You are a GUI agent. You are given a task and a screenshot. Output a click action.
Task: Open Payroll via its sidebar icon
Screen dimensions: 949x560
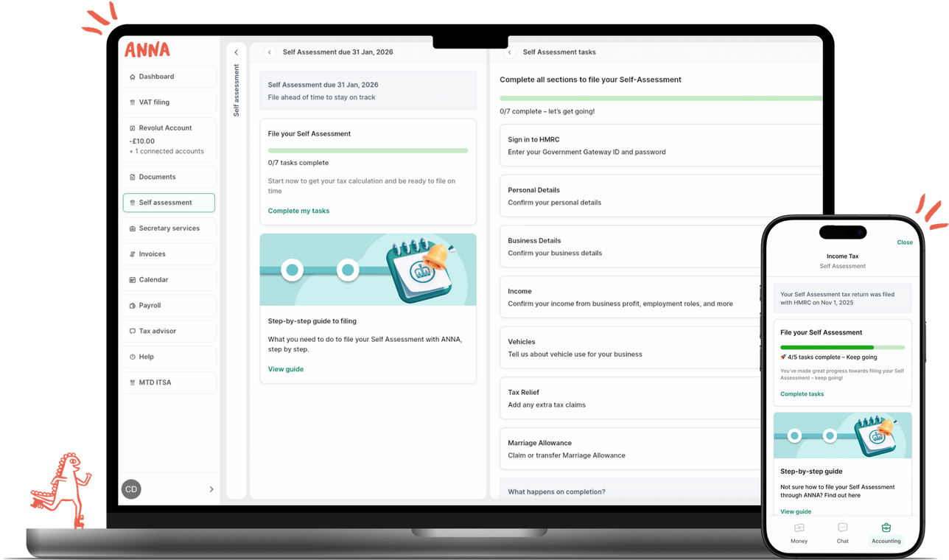click(x=131, y=305)
